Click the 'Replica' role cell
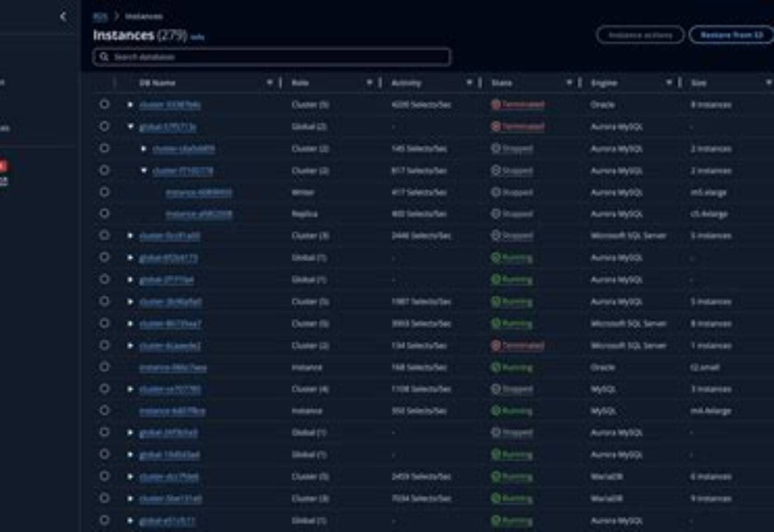 click(304, 214)
